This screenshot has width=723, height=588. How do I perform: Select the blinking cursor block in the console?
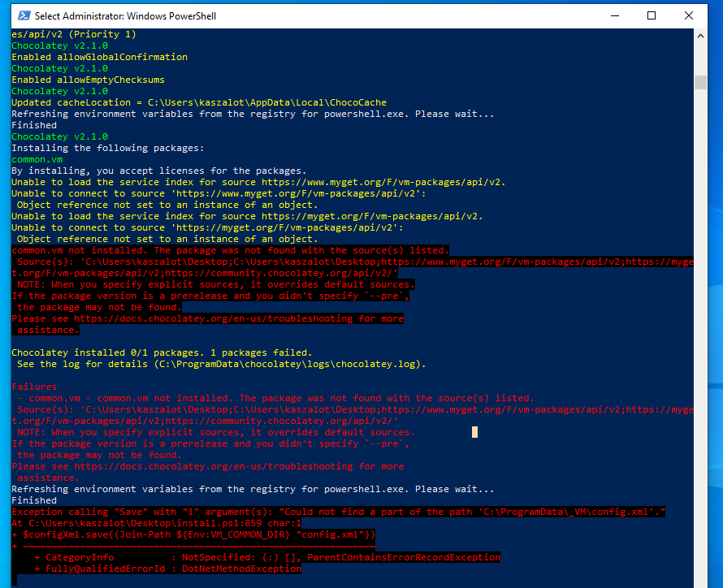(474, 432)
